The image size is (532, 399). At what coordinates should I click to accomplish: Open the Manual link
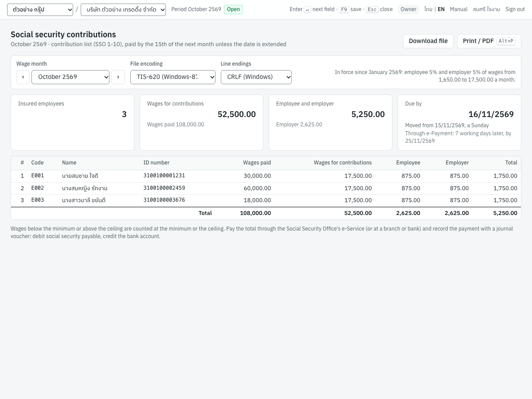(458, 9)
